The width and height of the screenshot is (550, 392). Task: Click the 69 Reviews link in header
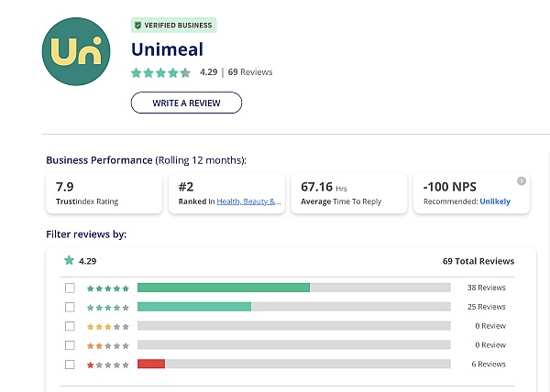250,72
